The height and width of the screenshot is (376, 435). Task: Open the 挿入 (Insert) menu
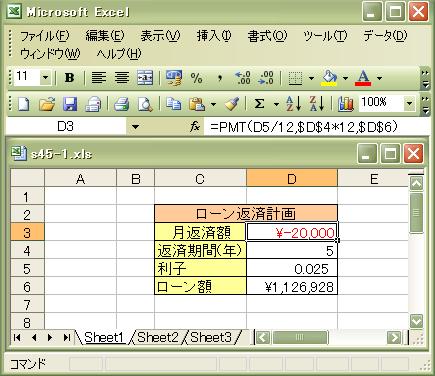214,36
